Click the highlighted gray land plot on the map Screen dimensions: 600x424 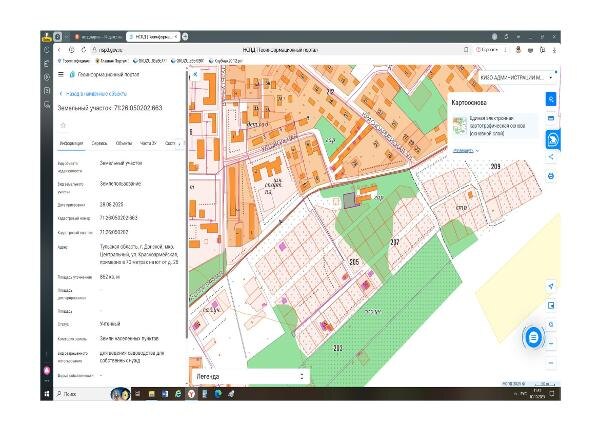tap(349, 200)
